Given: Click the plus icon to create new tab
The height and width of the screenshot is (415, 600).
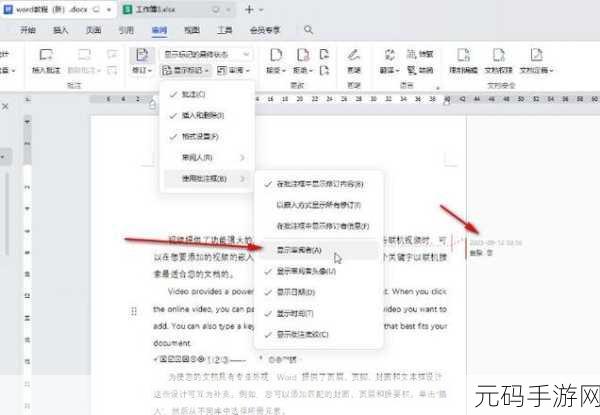Looking at the screenshot, I should 249,10.
